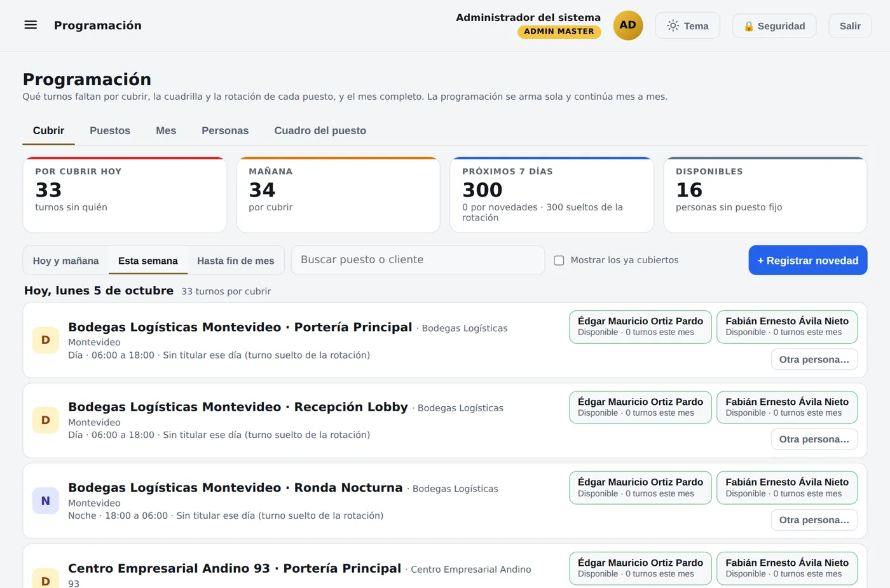Click the Hoy, lunes 5 de octubre heading
The width and height of the screenshot is (890, 588).
pos(99,291)
